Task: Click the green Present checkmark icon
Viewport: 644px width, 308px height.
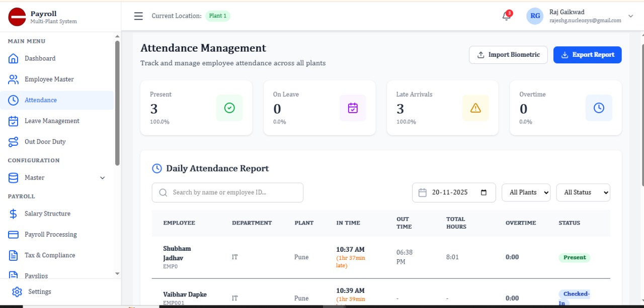Action: [229, 108]
